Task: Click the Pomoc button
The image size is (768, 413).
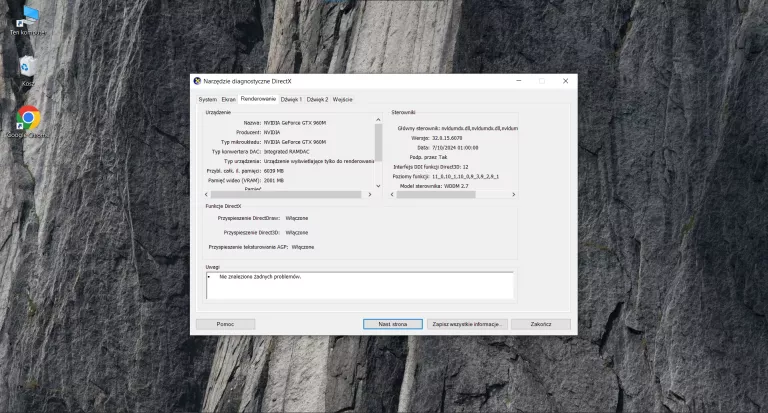Action: [225, 324]
